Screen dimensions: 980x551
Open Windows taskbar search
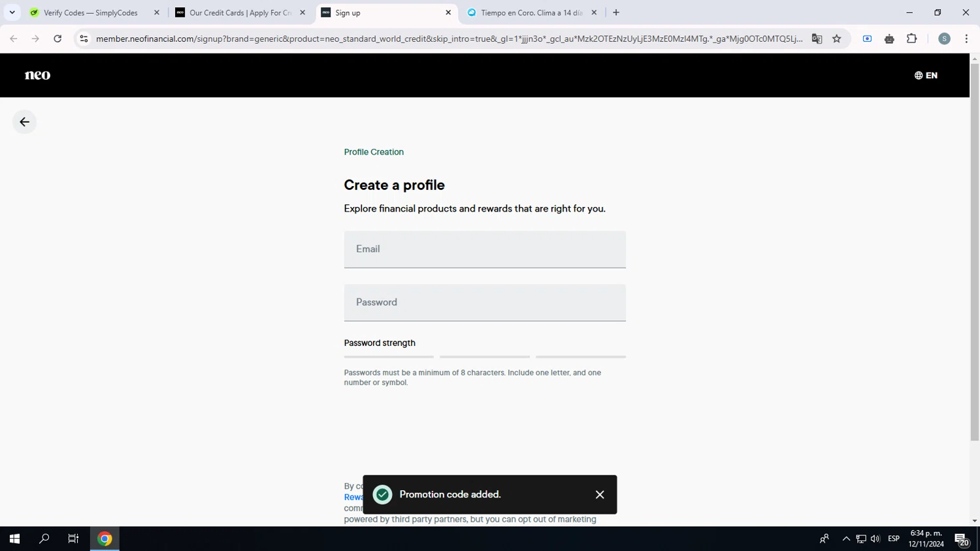tap(44, 539)
